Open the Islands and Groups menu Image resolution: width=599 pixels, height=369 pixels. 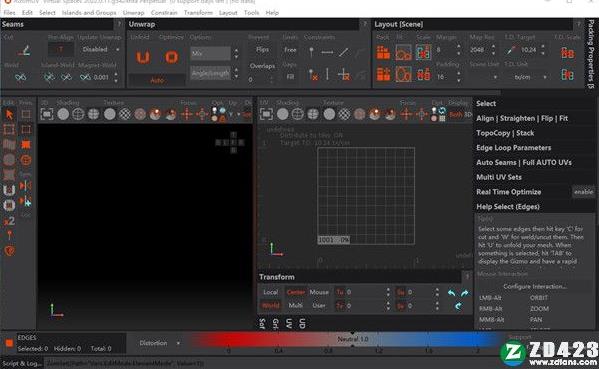(x=89, y=13)
